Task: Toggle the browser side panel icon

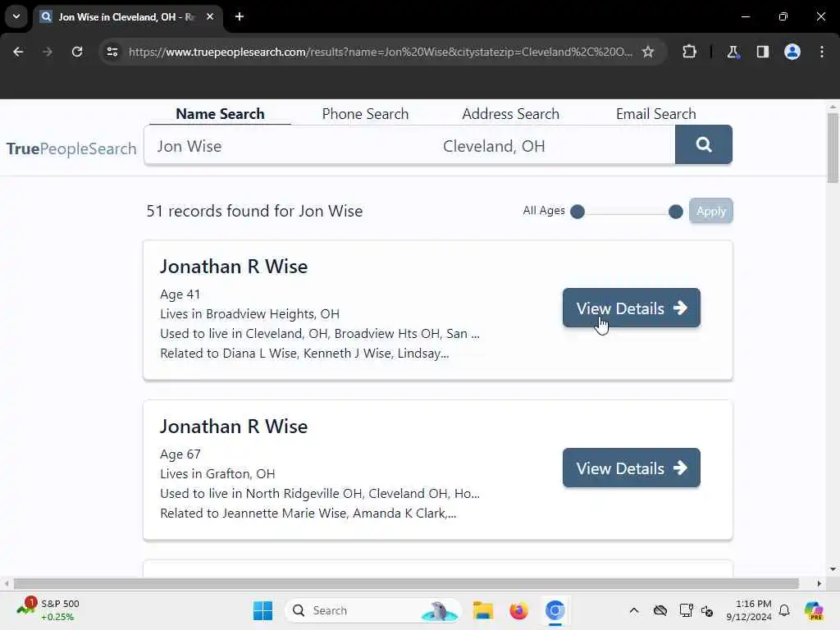Action: point(763,52)
